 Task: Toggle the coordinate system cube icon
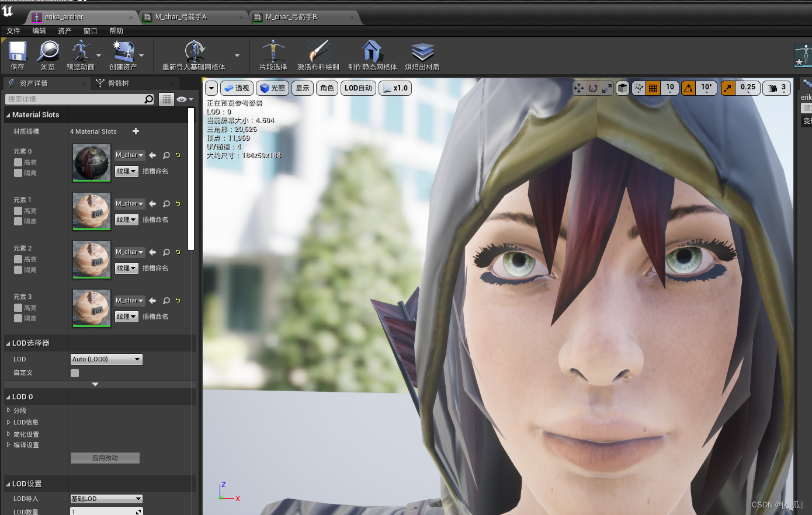point(623,88)
